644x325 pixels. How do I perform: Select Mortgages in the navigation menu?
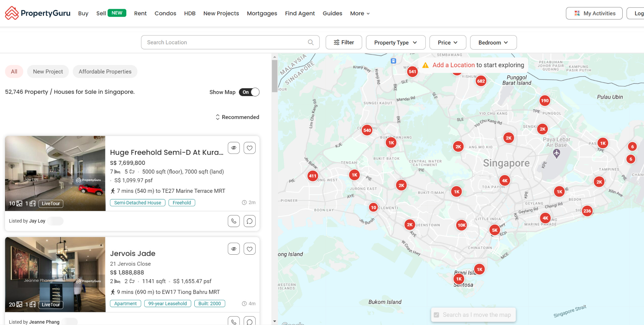262,13
